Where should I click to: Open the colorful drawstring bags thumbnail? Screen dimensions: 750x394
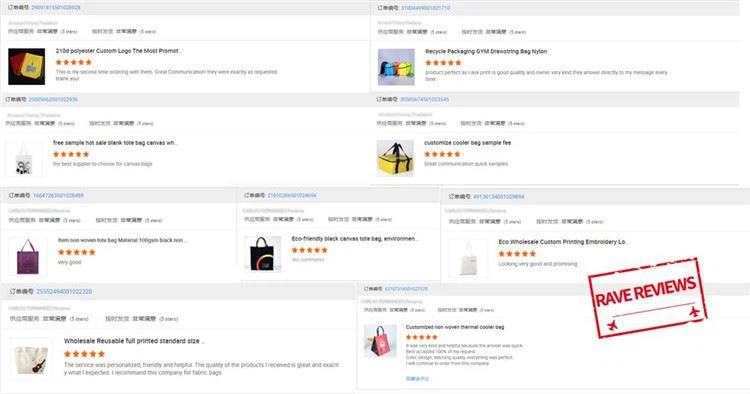[396, 67]
